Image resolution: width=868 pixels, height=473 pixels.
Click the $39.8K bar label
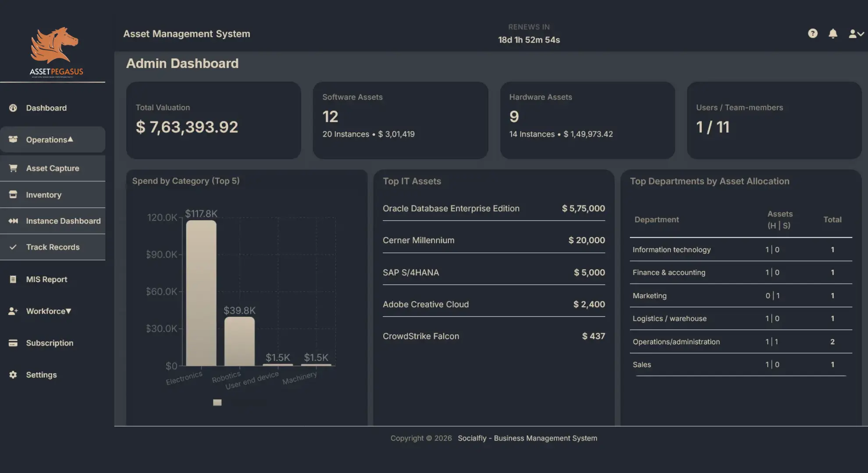click(x=239, y=311)
